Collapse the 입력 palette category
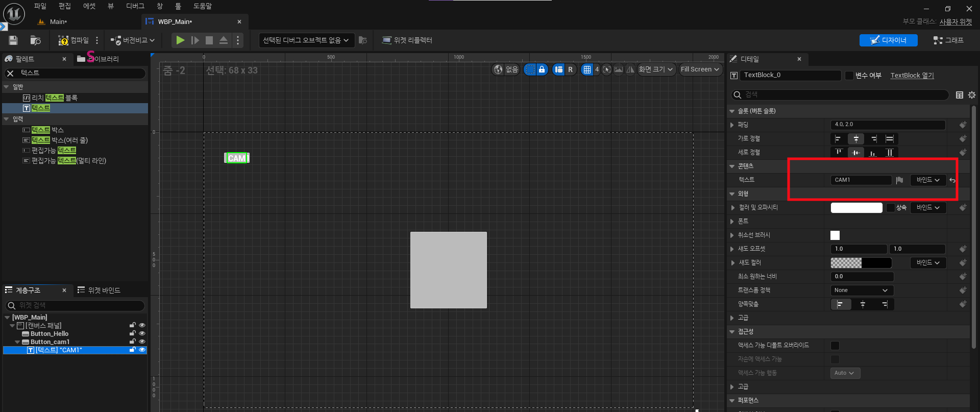980x412 pixels. (6, 119)
